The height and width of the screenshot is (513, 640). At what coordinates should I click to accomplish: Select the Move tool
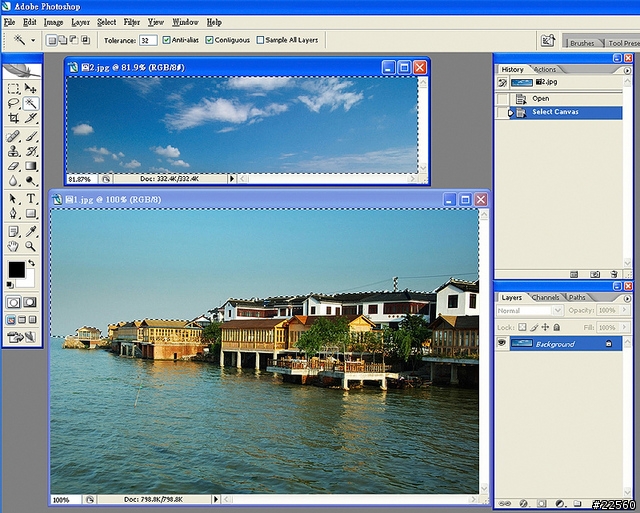click(x=31, y=89)
